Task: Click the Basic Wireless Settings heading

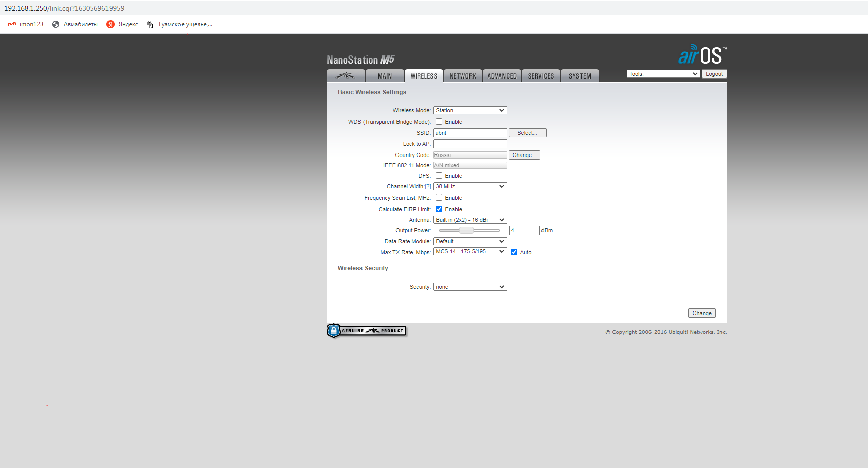Action: click(x=372, y=92)
